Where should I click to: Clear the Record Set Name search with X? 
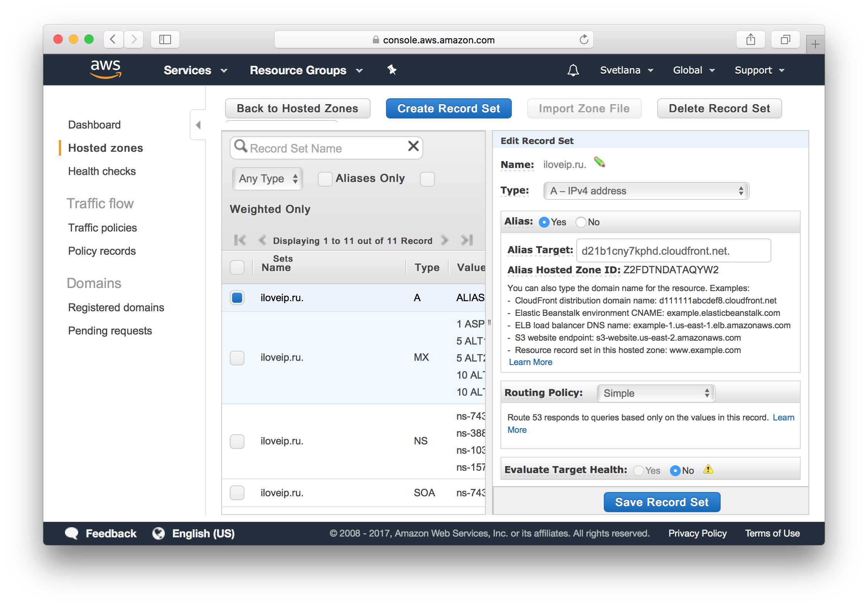point(413,146)
